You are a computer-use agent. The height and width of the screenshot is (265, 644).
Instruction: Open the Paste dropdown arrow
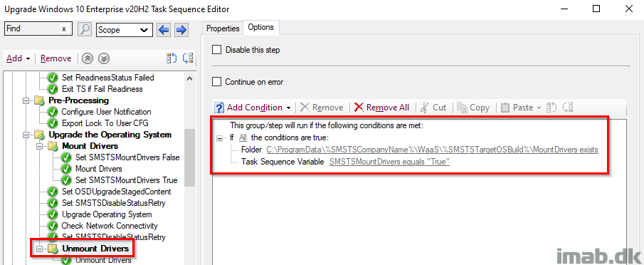539,108
